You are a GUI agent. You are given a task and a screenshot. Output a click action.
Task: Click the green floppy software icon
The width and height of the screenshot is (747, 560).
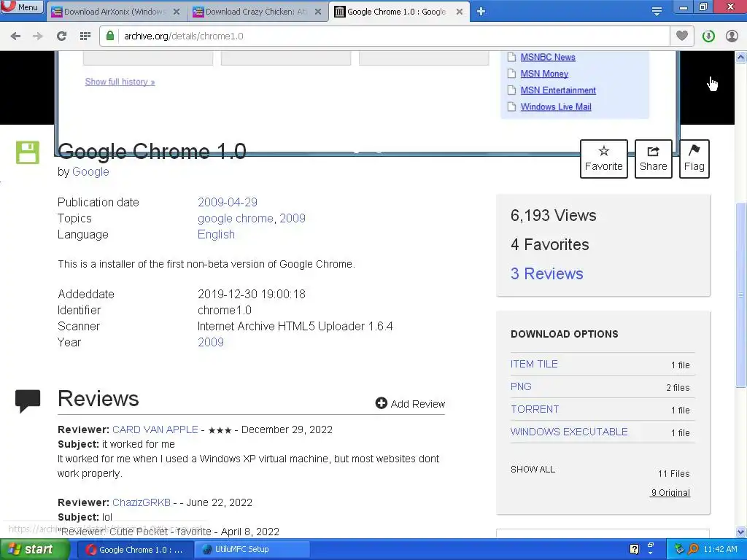point(28,152)
